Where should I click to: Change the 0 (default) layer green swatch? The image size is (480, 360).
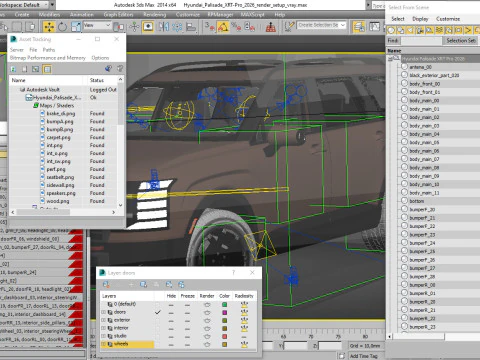(x=225, y=305)
